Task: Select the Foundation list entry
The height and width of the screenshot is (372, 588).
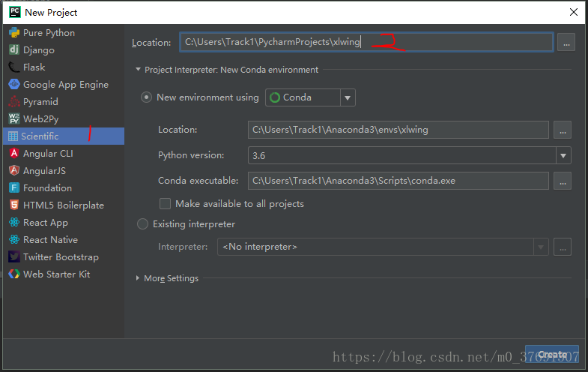Action: click(x=64, y=187)
